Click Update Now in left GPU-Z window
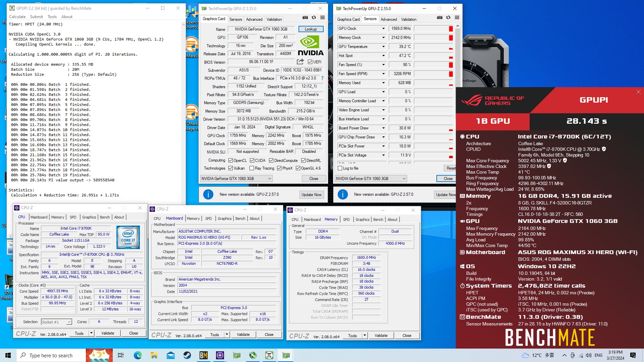The image size is (644, 362). click(311, 195)
